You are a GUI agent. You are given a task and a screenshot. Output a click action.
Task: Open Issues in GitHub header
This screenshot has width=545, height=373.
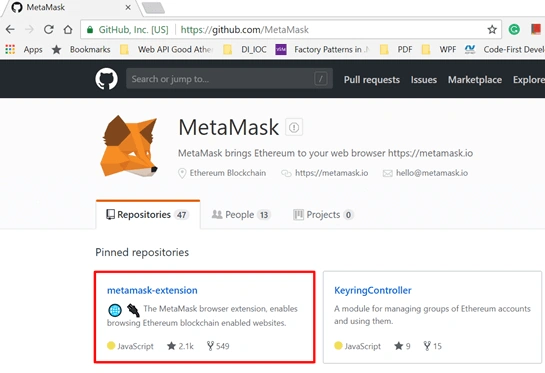tap(423, 80)
